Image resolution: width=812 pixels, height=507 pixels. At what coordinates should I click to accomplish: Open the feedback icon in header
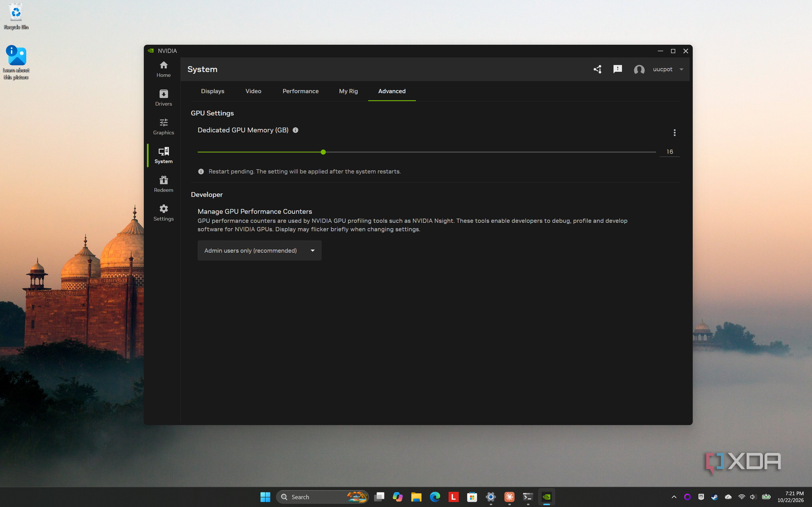618,69
